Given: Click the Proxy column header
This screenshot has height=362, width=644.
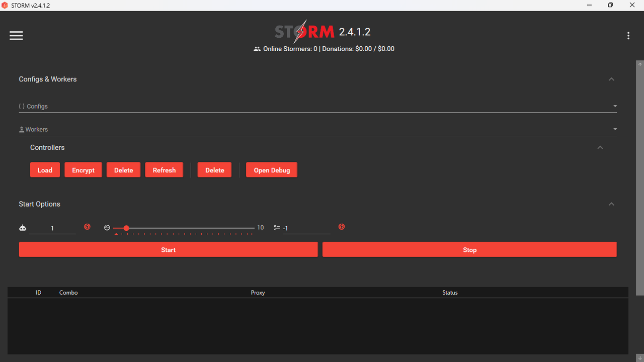Looking at the screenshot, I should pyautogui.click(x=258, y=293).
